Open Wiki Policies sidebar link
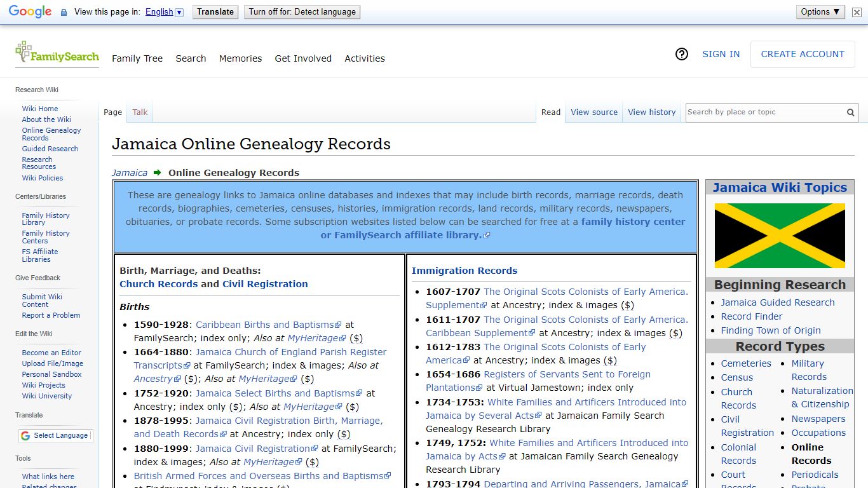 [x=43, y=178]
